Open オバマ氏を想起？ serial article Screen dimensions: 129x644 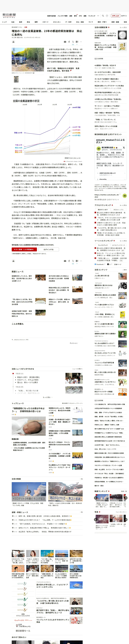pos(105,36)
